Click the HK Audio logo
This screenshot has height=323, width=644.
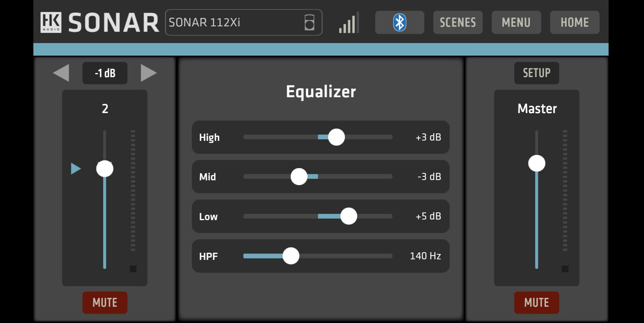[x=51, y=22]
